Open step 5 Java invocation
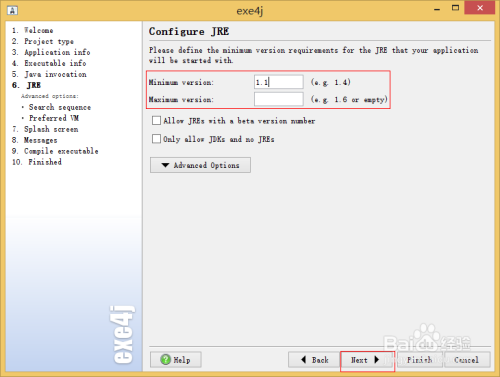 [49, 74]
